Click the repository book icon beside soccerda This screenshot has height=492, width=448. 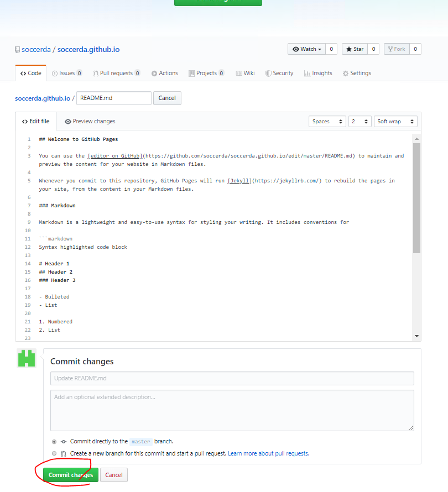(x=17, y=50)
